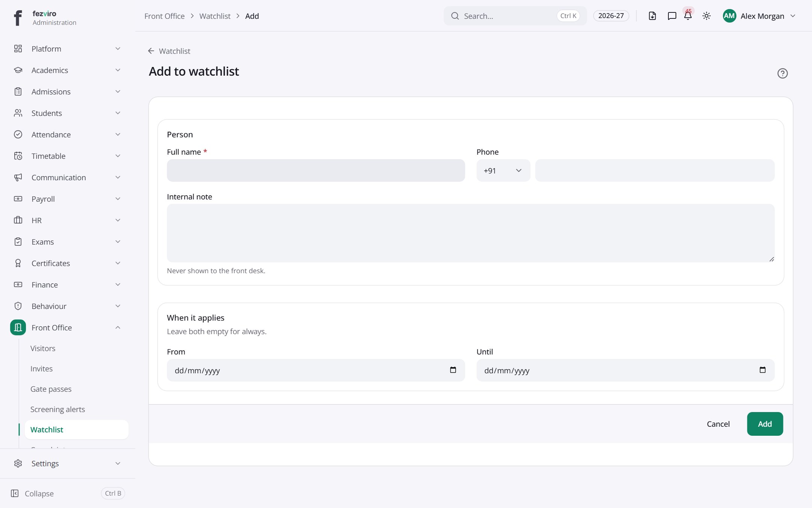This screenshot has width=812, height=508.
Task: Click the Certificates ribbon badge icon
Action: coord(18,263)
